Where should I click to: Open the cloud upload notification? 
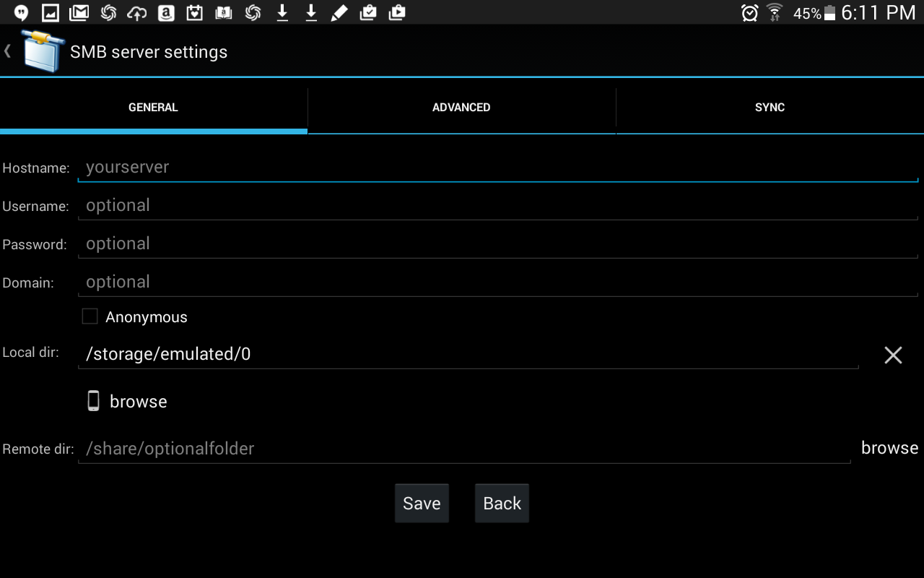coord(136,12)
